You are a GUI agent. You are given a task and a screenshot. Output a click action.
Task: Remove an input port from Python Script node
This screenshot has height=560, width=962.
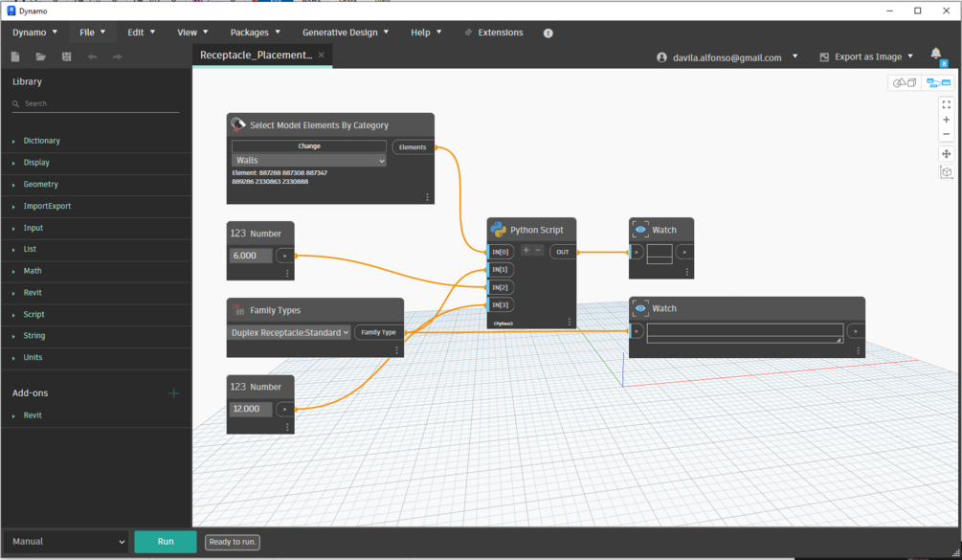click(538, 250)
